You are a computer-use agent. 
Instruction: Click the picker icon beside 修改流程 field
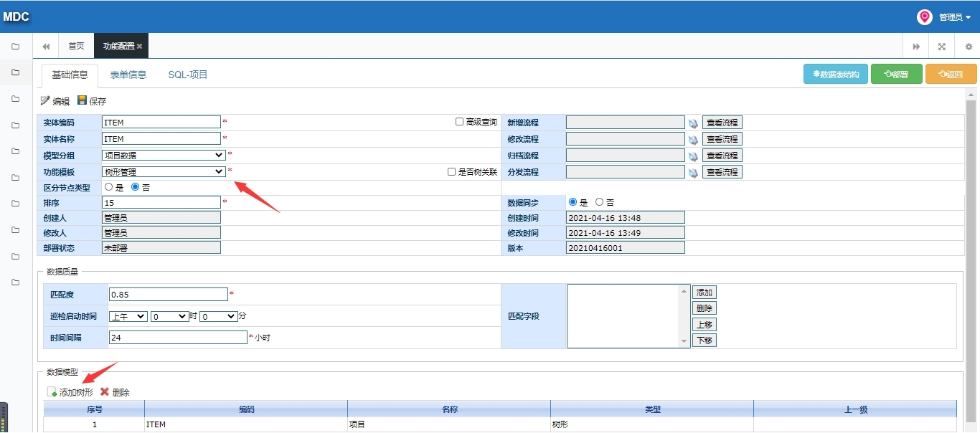[693, 140]
